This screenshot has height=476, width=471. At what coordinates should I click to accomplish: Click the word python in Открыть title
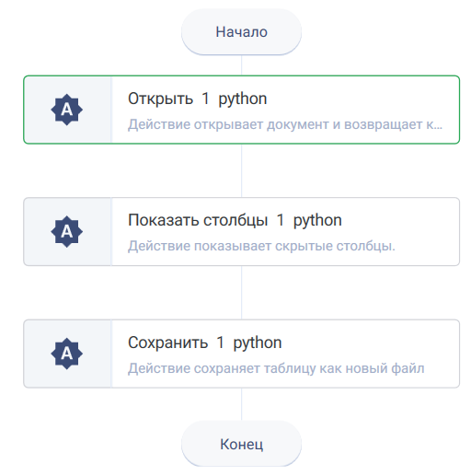(x=243, y=99)
